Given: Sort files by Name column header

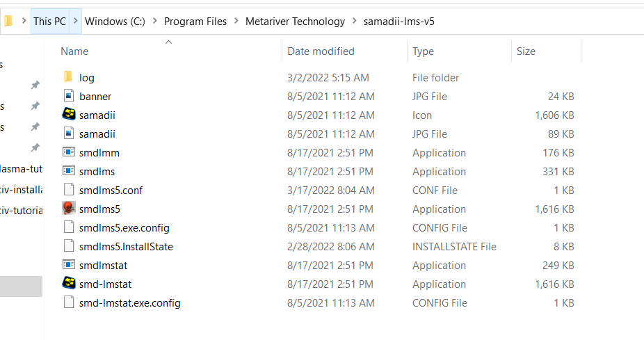Looking at the screenshot, I should pyautogui.click(x=74, y=51).
